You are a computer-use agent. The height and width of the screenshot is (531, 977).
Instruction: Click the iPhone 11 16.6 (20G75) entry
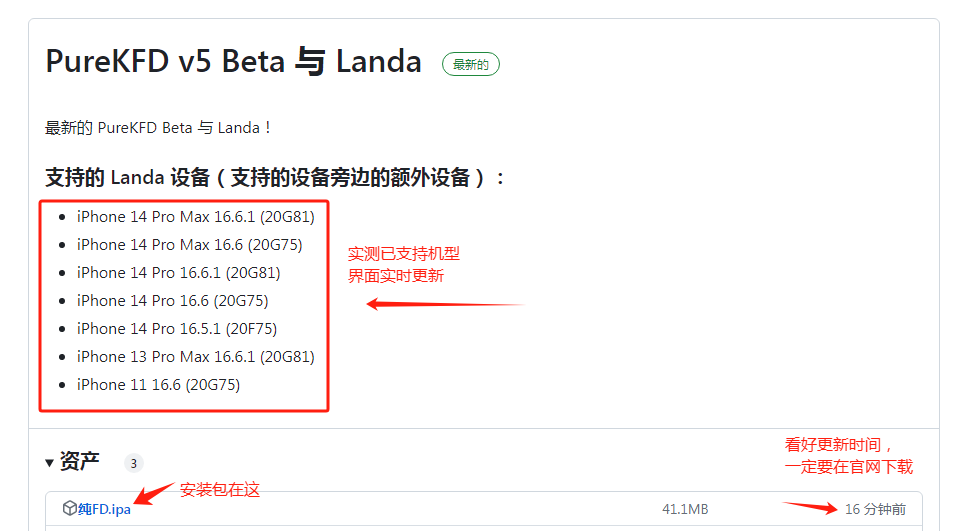coord(158,385)
